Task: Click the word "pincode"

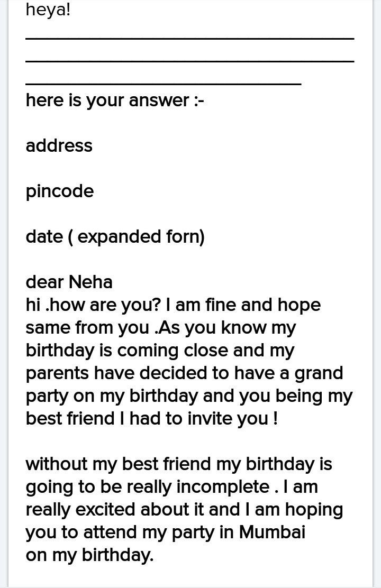Action: [x=59, y=191]
